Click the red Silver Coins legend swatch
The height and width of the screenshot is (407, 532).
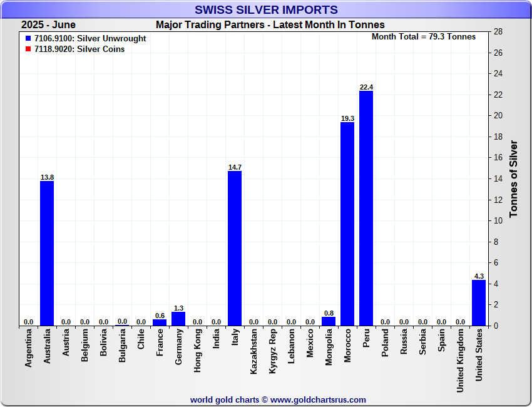[28, 49]
